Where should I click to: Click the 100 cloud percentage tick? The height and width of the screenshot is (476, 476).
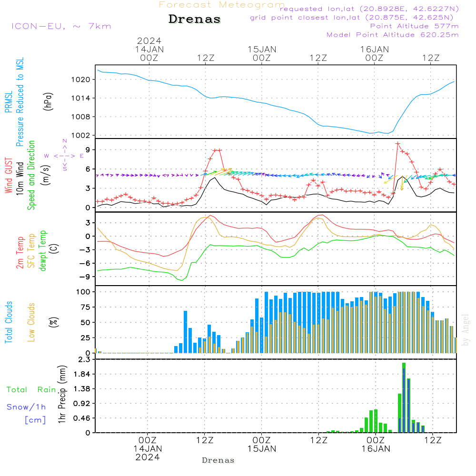pyautogui.click(x=83, y=292)
